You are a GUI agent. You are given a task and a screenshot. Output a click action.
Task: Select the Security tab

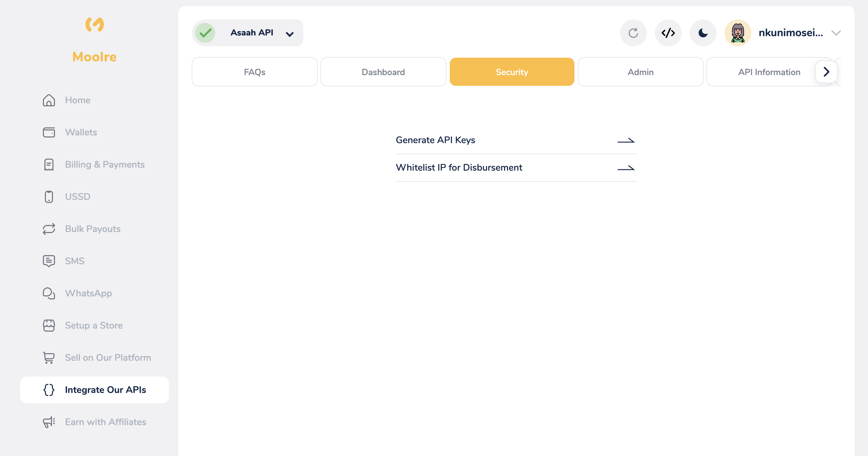pyautogui.click(x=512, y=72)
